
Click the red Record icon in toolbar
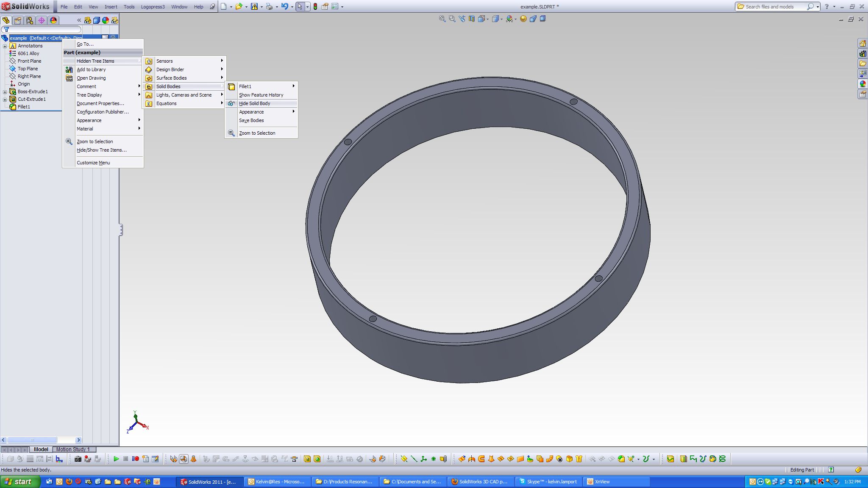pyautogui.click(x=136, y=459)
